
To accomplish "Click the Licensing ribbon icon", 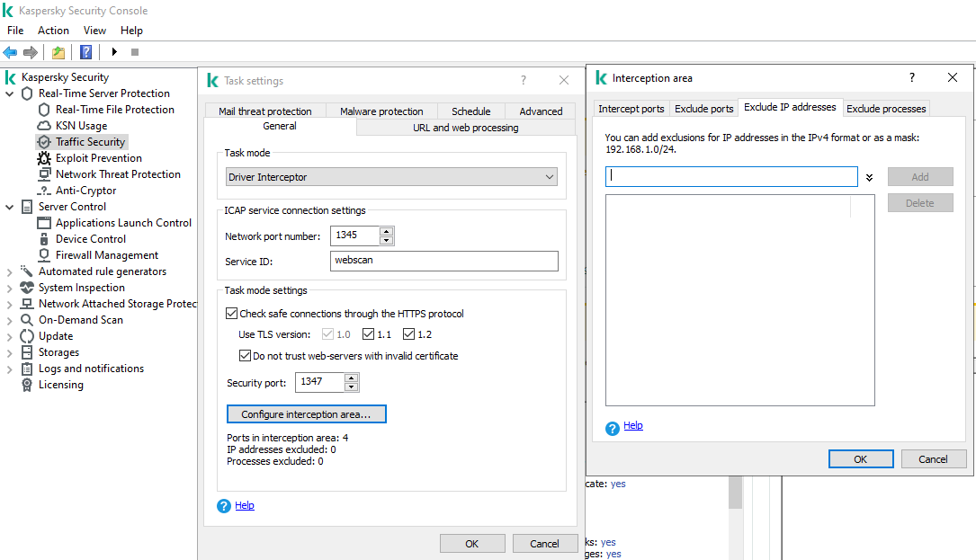I will 27,385.
